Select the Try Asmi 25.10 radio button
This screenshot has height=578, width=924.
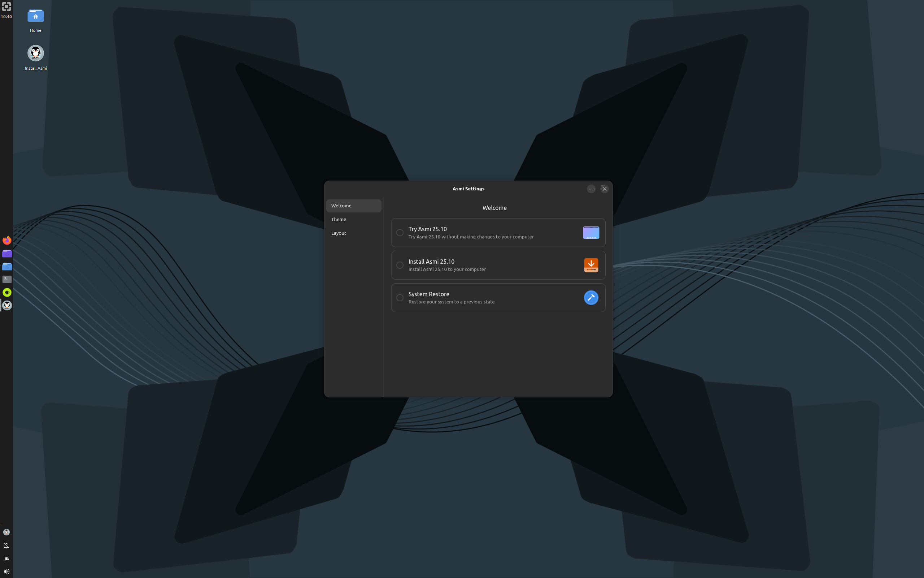pos(400,233)
